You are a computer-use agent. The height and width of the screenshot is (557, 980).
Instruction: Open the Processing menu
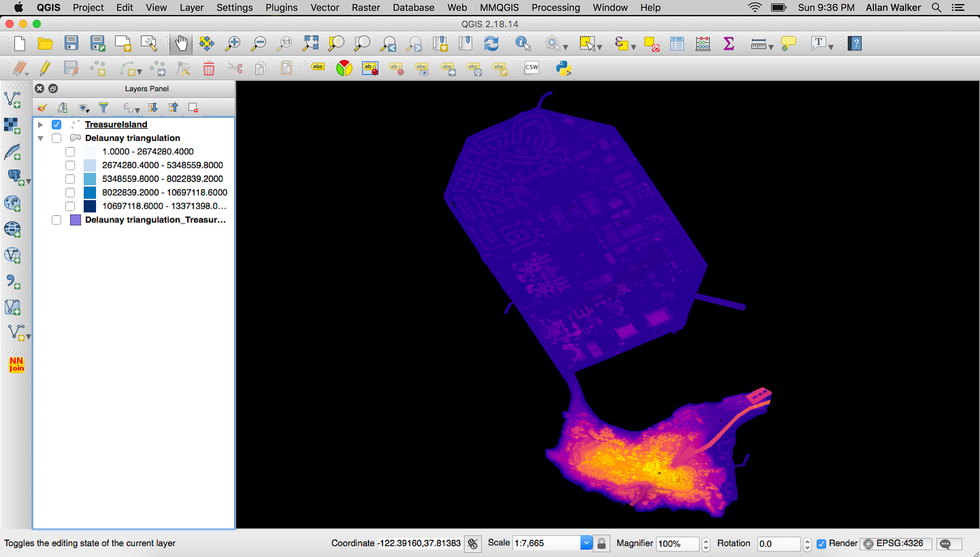[555, 7]
